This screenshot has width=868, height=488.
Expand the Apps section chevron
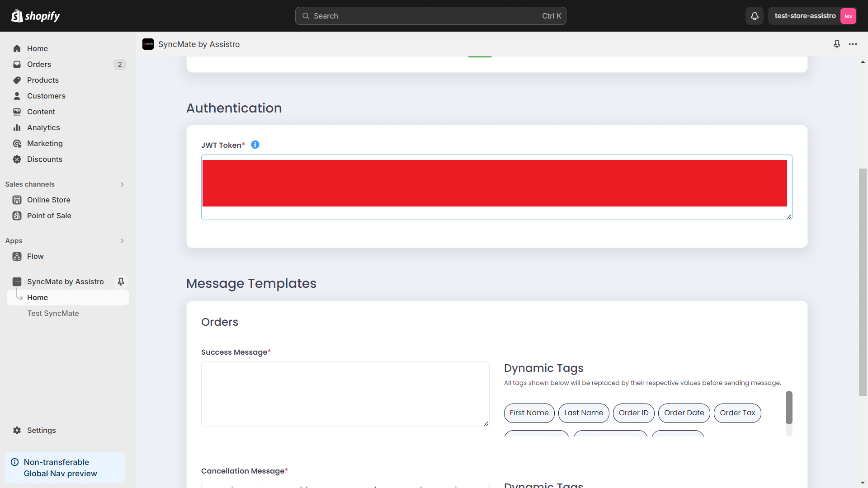(122, 241)
